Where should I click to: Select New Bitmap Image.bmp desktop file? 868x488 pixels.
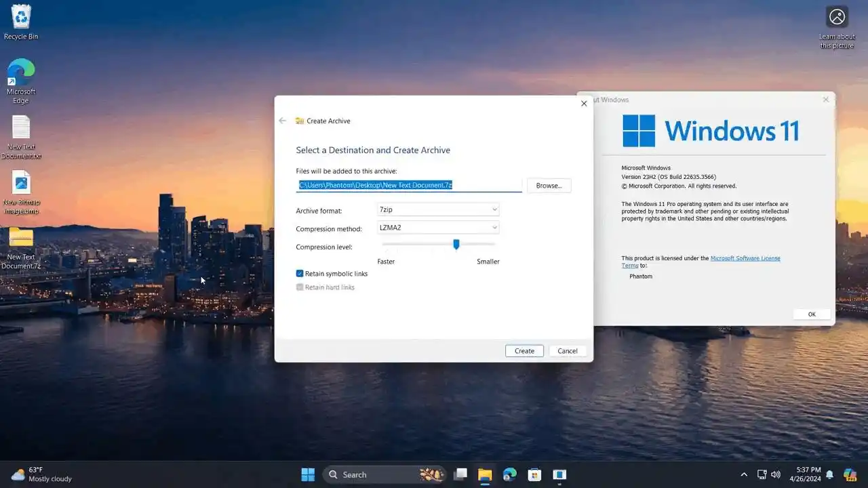(21, 192)
